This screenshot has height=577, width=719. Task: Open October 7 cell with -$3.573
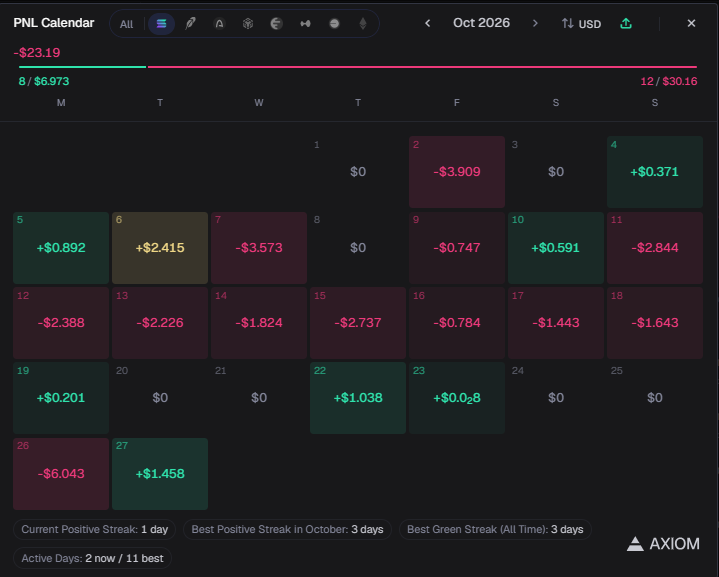[x=259, y=248]
